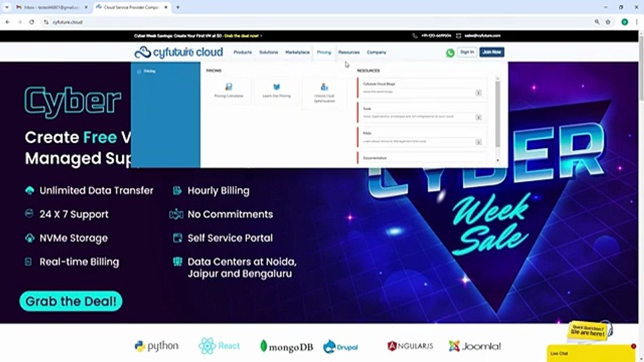Click the Grab the Deal! button
The width and height of the screenshot is (644, 362).
[x=71, y=301]
